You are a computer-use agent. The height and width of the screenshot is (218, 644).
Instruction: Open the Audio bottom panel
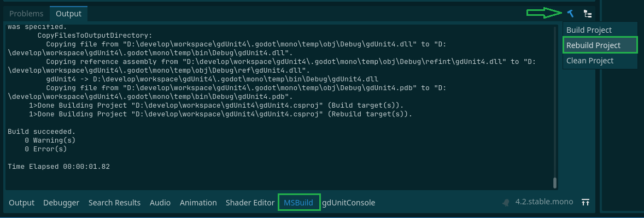(x=160, y=202)
